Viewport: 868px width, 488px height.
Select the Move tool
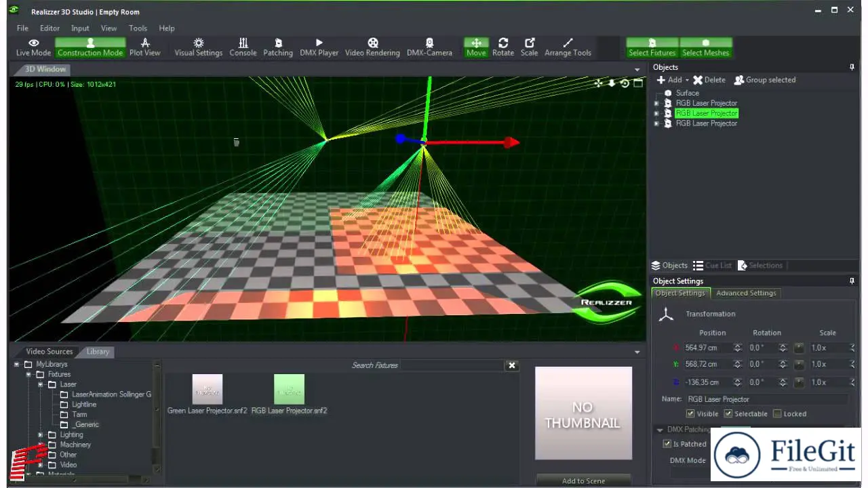click(476, 47)
